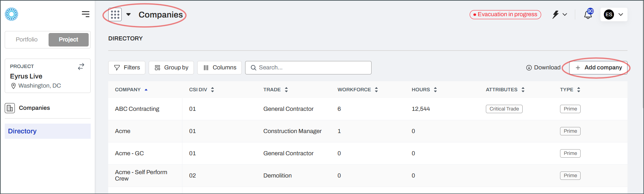
Task: Open the Group by dropdown
Action: click(171, 68)
